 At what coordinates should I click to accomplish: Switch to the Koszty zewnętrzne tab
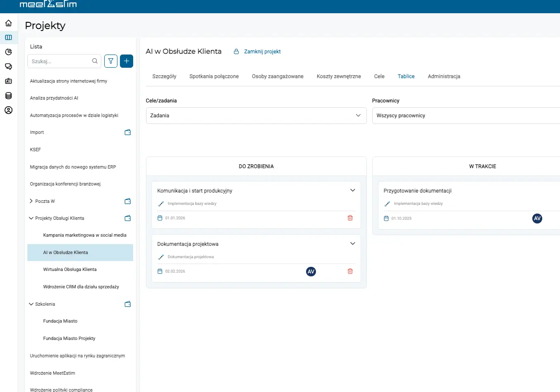click(x=339, y=76)
